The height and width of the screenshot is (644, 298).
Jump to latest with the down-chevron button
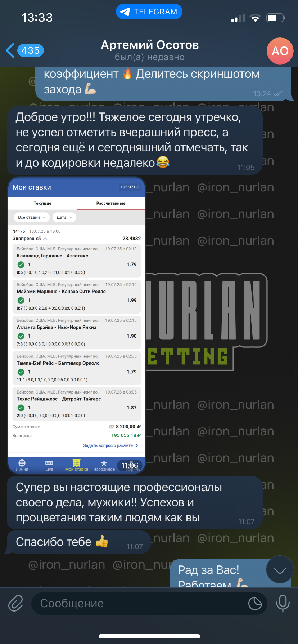coord(280,570)
